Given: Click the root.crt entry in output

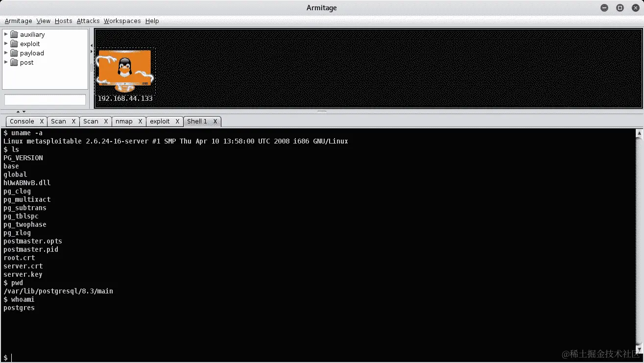Looking at the screenshot, I should pos(19,258).
